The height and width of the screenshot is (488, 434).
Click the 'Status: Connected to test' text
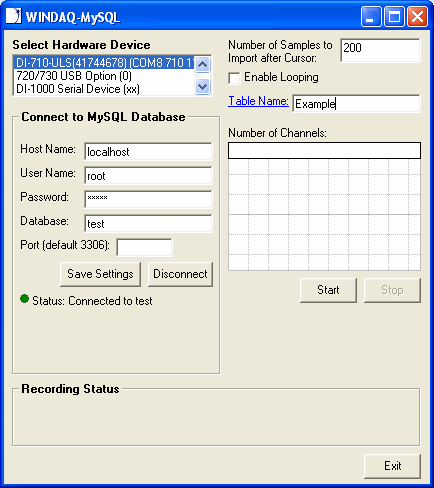92,301
